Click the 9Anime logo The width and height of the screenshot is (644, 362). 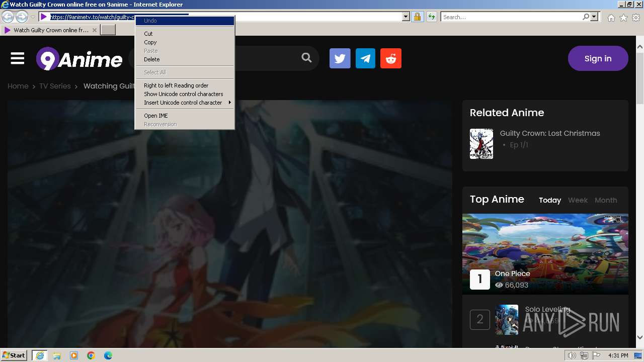[79, 59]
